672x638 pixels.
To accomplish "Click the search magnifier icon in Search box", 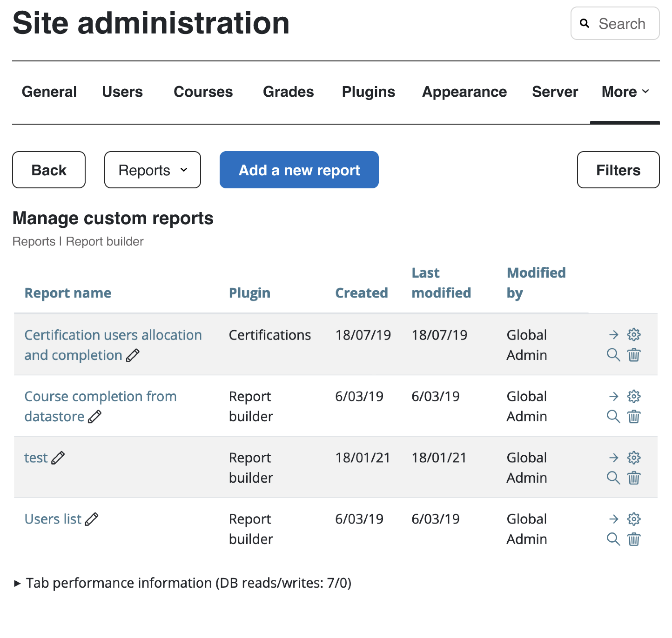I will [585, 23].
